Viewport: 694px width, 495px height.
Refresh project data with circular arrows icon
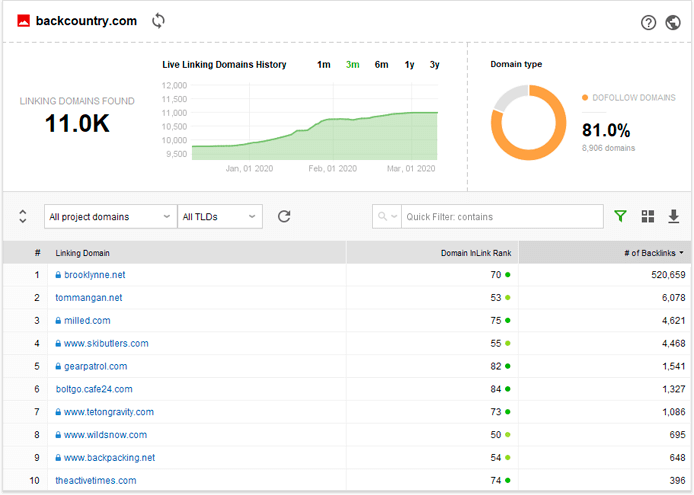[158, 21]
